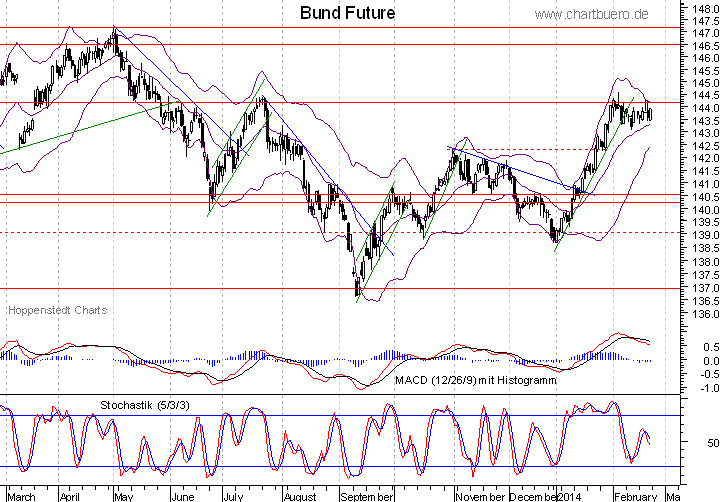Click the 'April' month label on axis

tap(70, 497)
